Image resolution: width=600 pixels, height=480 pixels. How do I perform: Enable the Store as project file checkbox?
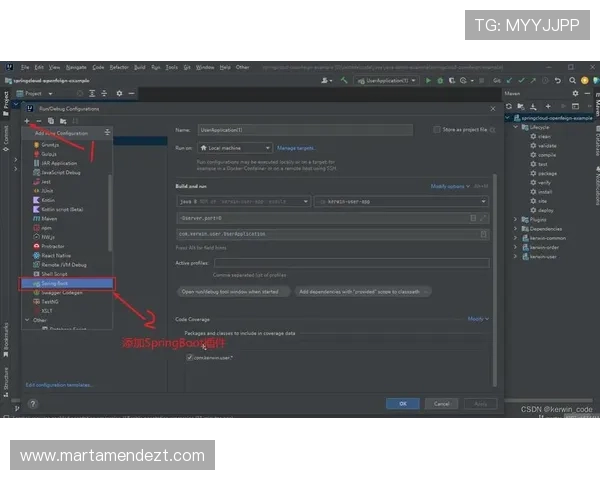pyautogui.click(x=437, y=130)
